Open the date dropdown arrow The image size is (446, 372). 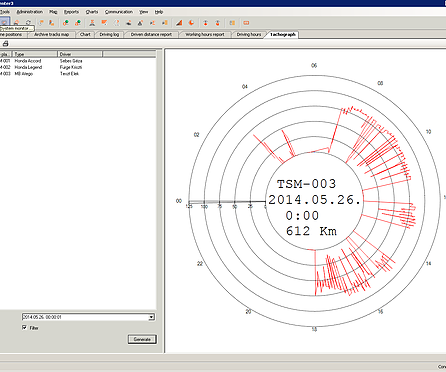pos(151,317)
